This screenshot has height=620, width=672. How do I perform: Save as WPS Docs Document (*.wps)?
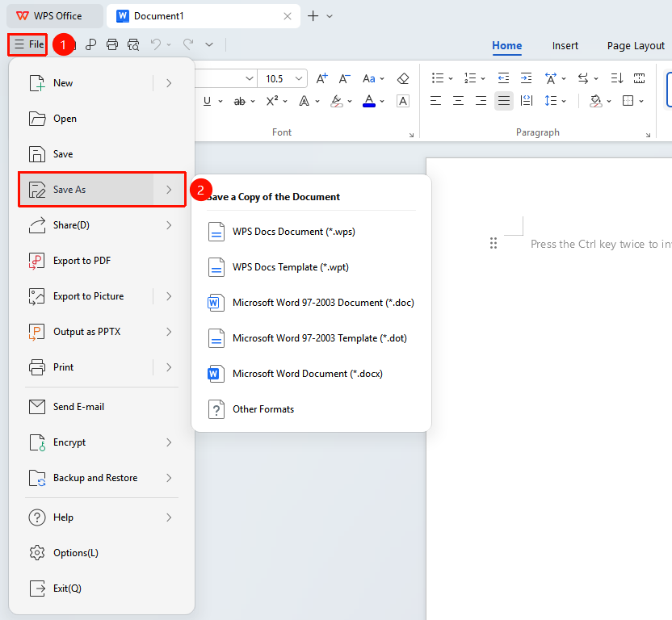tap(311, 232)
